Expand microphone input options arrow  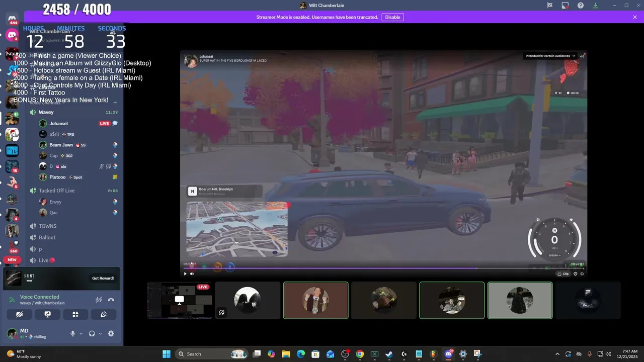(x=81, y=333)
